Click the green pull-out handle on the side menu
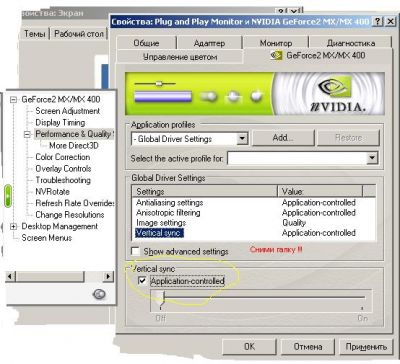Viewport: 400px width, 364px height. pos(8,196)
